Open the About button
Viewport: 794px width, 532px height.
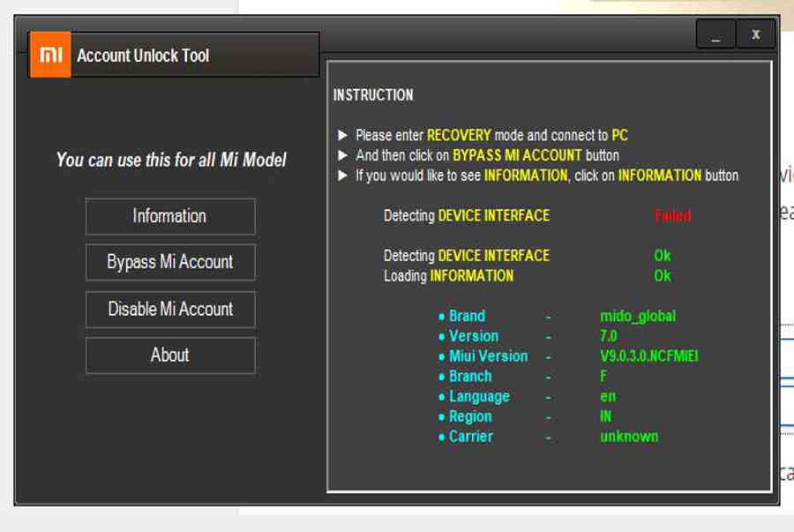click(x=170, y=356)
